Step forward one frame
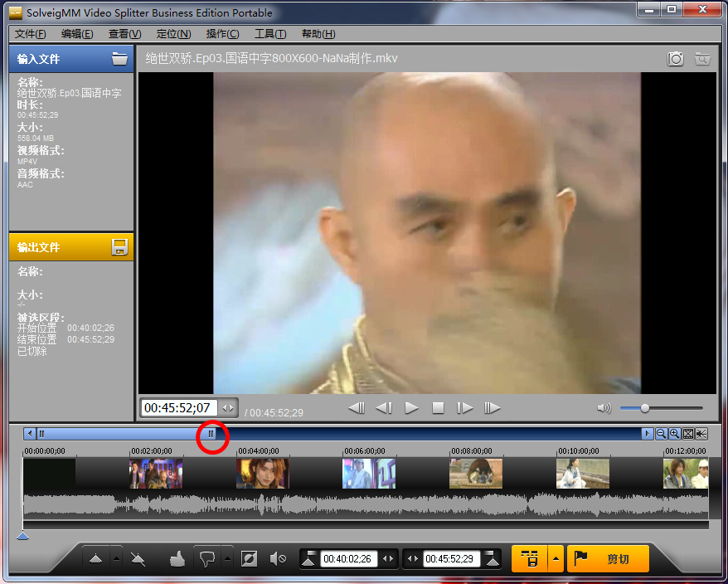This screenshot has width=728, height=584. (465, 408)
